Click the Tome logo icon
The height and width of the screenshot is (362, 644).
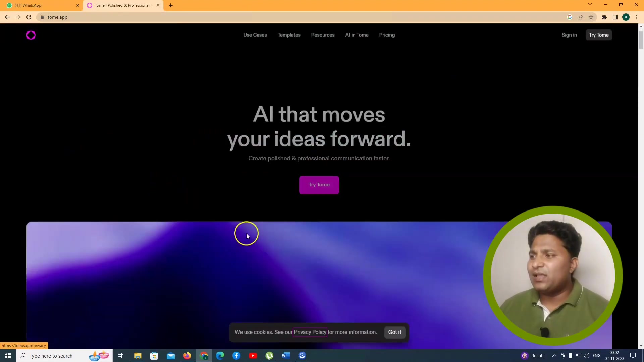click(31, 35)
